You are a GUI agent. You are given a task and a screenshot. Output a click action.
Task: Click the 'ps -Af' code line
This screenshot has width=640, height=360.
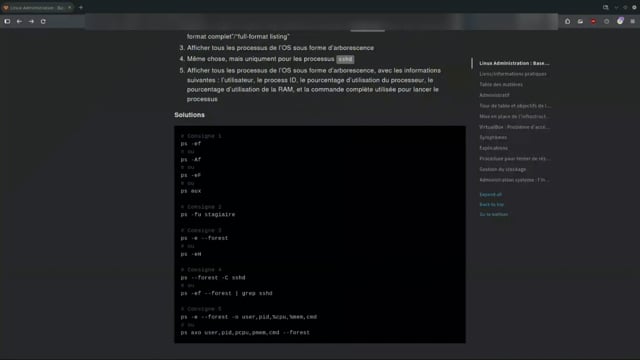coord(191,160)
